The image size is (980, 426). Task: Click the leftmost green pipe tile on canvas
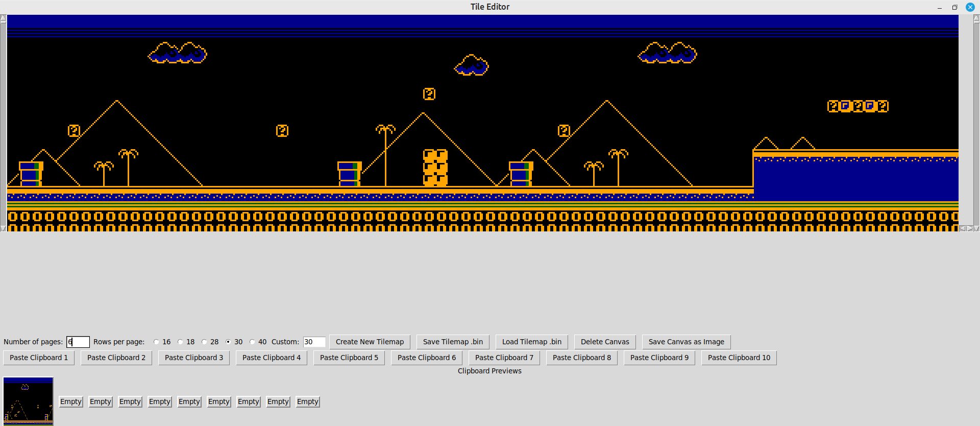click(x=31, y=174)
